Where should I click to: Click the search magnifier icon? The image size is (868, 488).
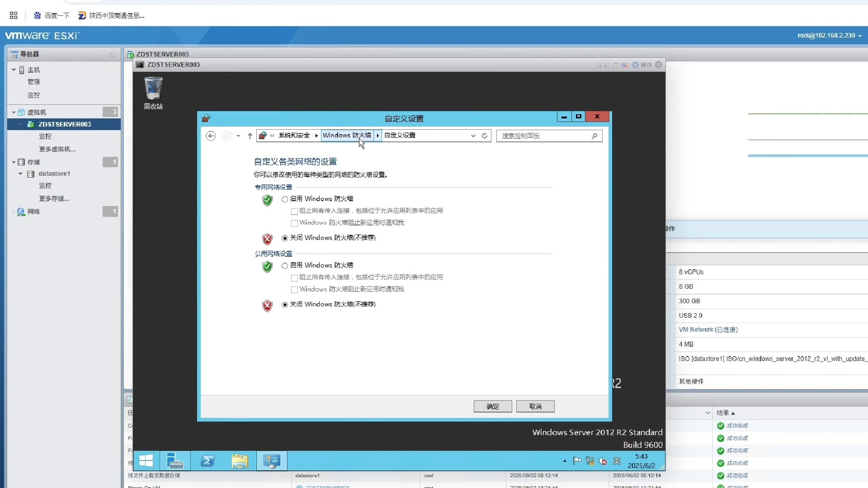[594, 136]
